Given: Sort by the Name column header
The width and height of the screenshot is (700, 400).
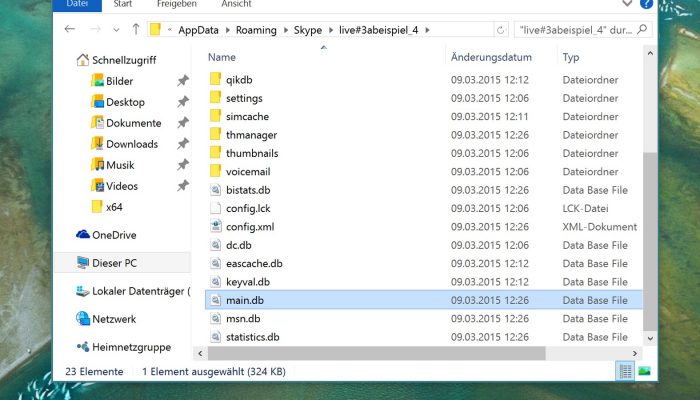Looking at the screenshot, I should 222,57.
